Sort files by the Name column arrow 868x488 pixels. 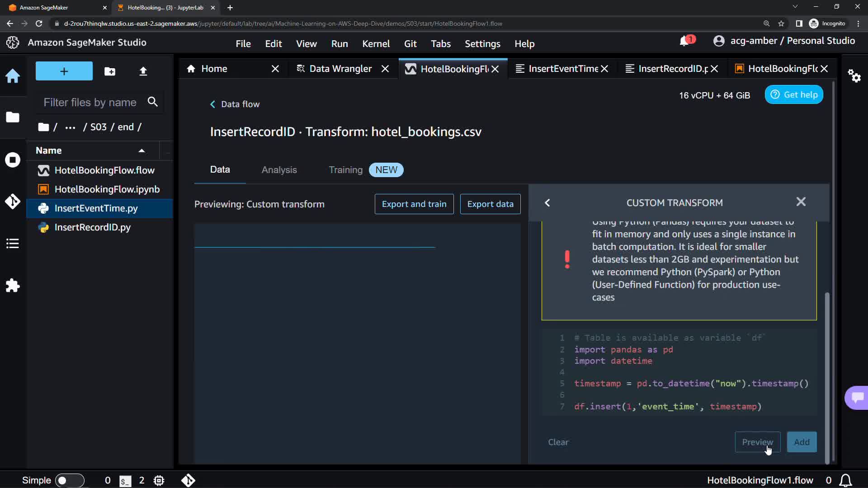pyautogui.click(x=142, y=150)
